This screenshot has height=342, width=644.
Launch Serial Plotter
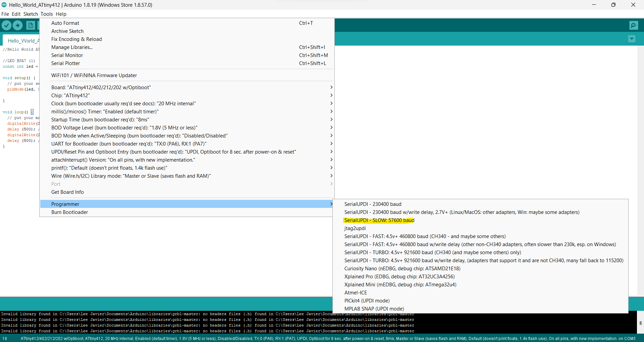coord(187,63)
